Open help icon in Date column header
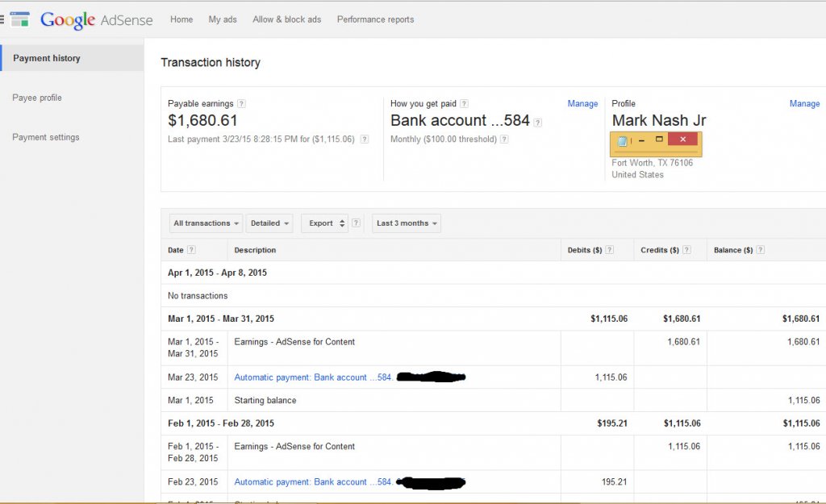The height and width of the screenshot is (504, 826). 191,250
